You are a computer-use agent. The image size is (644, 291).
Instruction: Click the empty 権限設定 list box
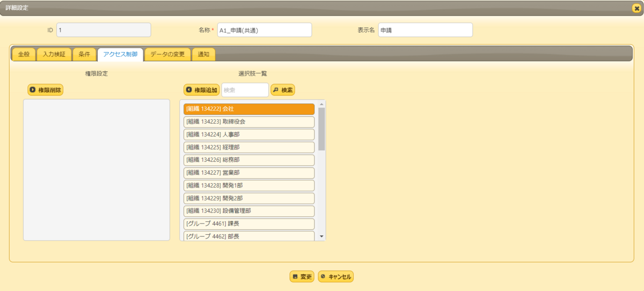(97, 170)
